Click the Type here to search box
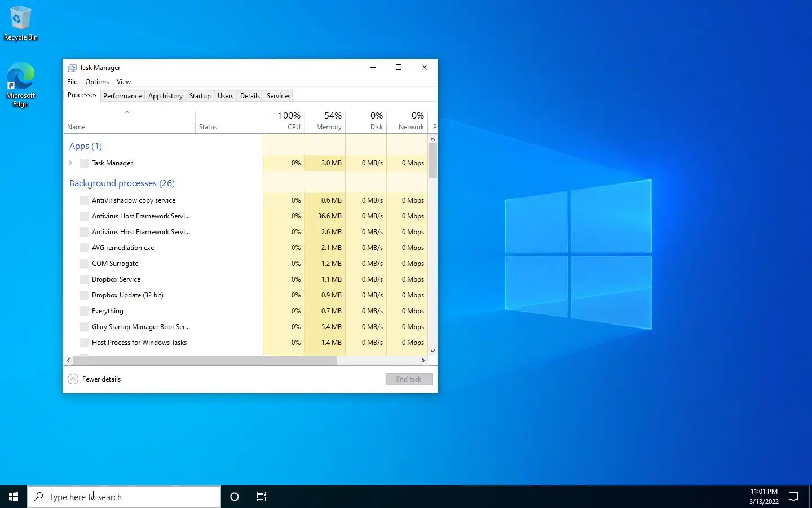Viewport: 812px width, 508px height. click(124, 497)
